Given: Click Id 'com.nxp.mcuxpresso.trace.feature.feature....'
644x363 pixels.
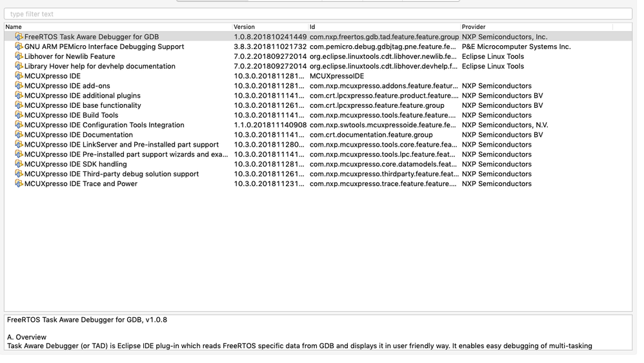Looking at the screenshot, I should coord(383,184).
